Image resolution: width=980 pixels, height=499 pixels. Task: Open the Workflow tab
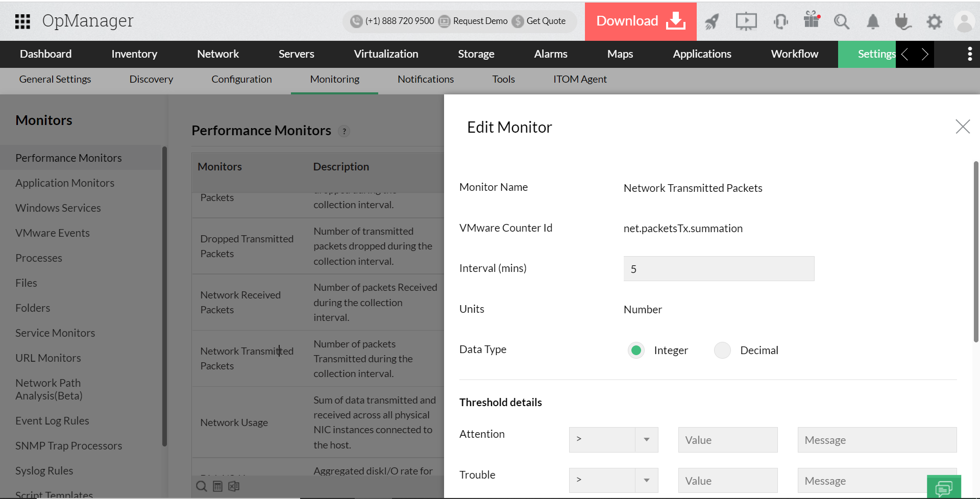click(x=795, y=54)
